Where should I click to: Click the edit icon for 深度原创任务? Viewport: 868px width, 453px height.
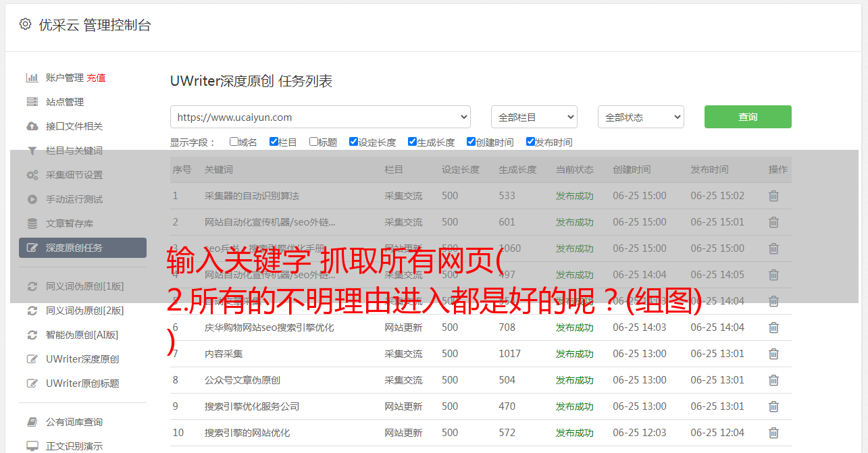point(32,248)
